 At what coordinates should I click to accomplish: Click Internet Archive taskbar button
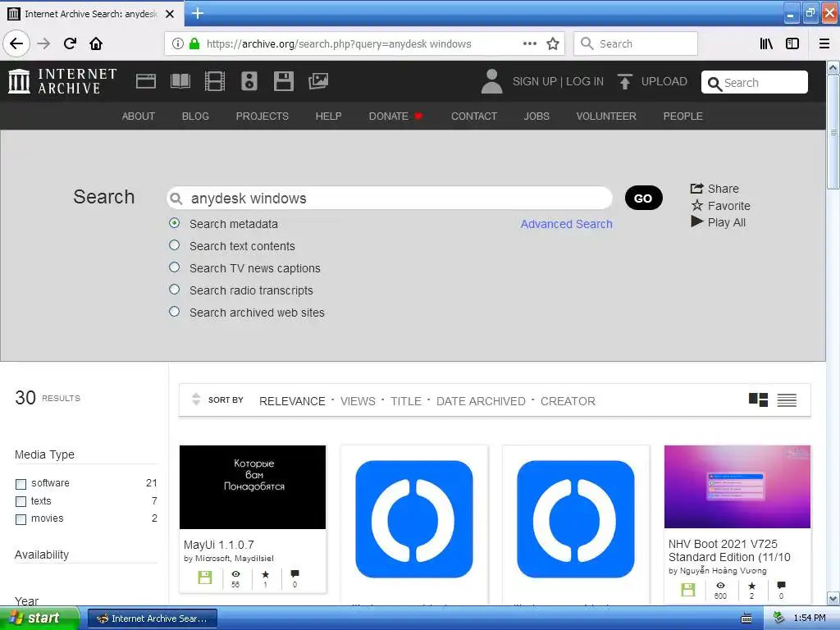pyautogui.click(x=152, y=619)
